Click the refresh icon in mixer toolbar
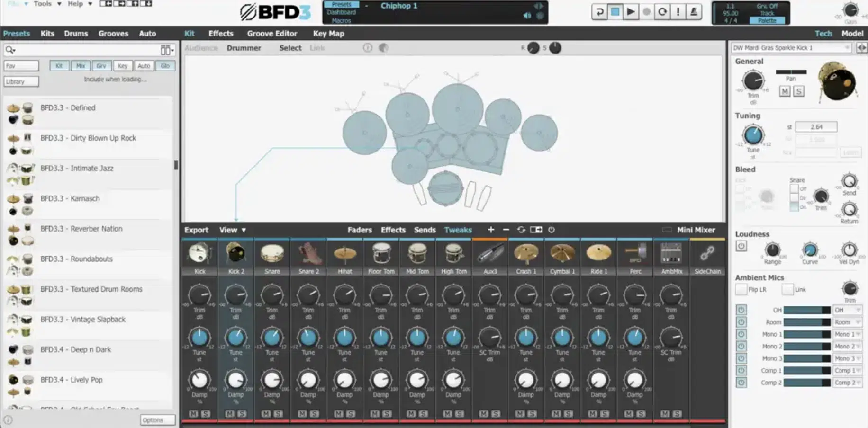The width and height of the screenshot is (868, 428). [x=521, y=230]
